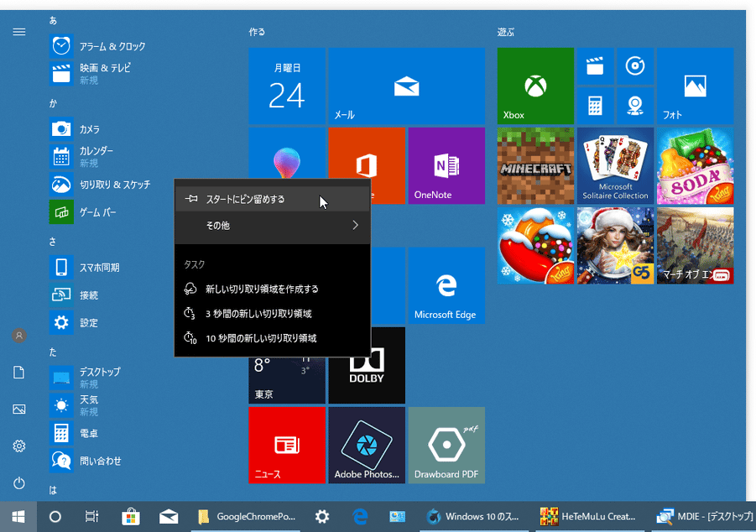This screenshot has height=532, width=756.
Task: Open Microsoft Store from taskbar
Action: (x=130, y=517)
